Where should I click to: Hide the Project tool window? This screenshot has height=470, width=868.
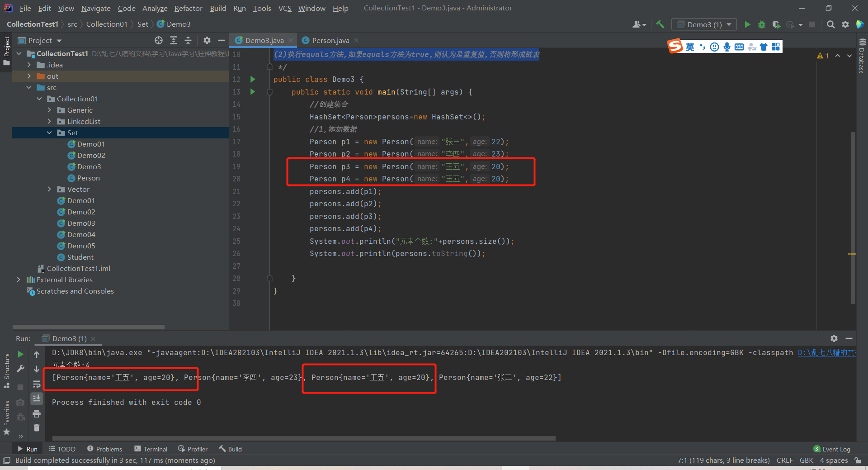click(x=221, y=40)
